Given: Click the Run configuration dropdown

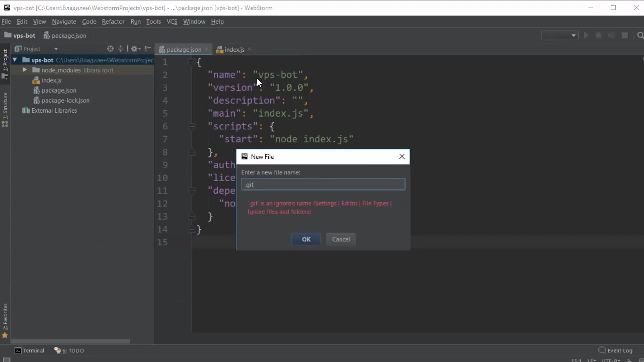Looking at the screenshot, I should tap(560, 35).
